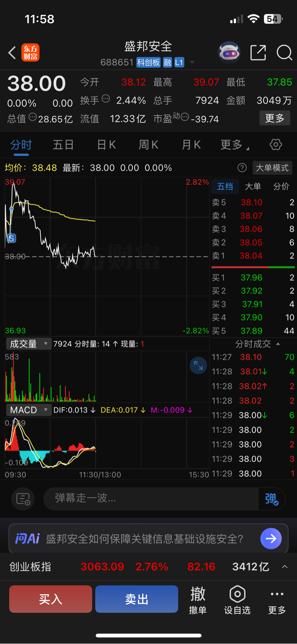Collapse 分时成交 list arrow
The image size is (297, 644).
[278, 344]
